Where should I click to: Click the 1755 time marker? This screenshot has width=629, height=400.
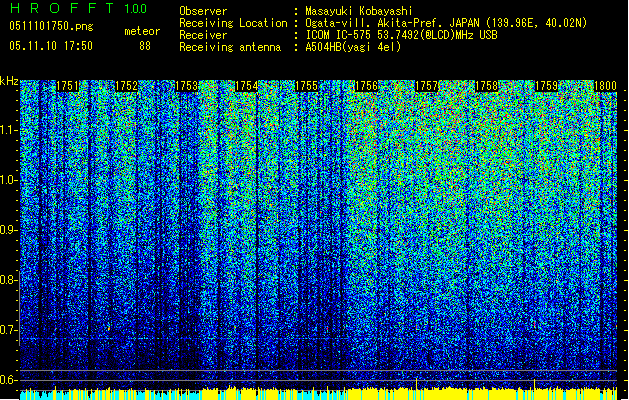pyautogui.click(x=306, y=86)
